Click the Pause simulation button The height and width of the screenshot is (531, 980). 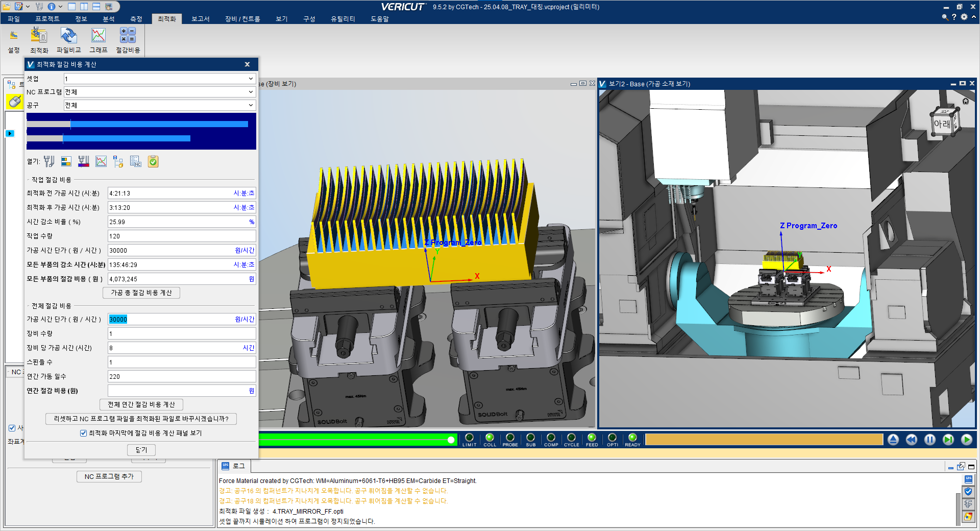(x=930, y=440)
